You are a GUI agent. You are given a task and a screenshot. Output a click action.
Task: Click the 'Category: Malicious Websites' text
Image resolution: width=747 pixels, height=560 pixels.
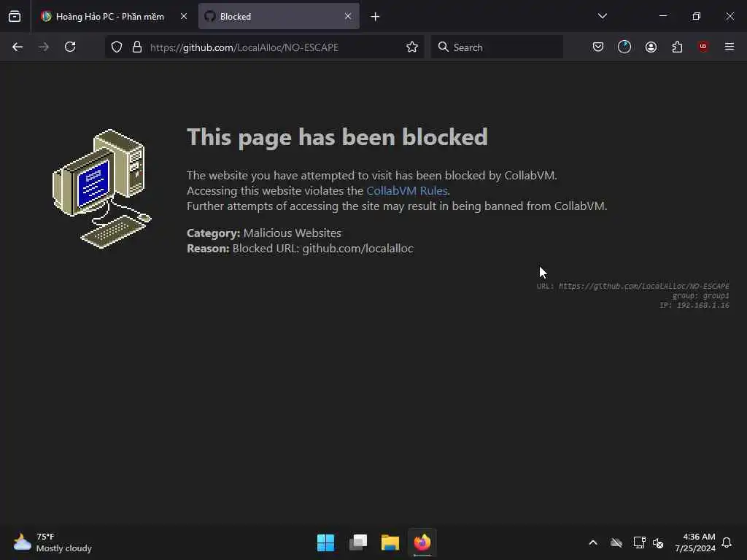point(264,233)
